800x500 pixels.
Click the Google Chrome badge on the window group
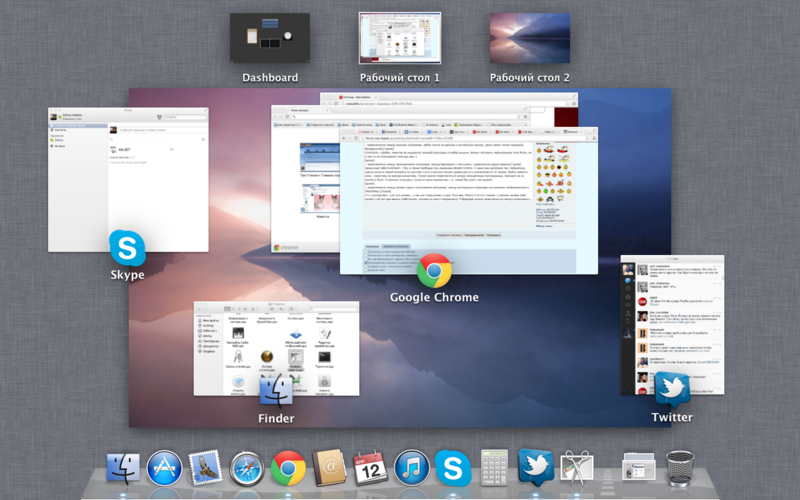(x=434, y=271)
